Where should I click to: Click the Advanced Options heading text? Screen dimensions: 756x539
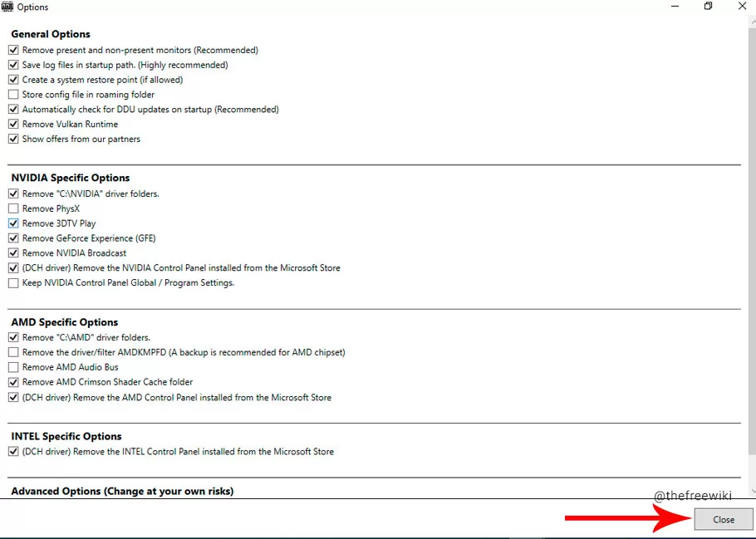[x=122, y=492]
